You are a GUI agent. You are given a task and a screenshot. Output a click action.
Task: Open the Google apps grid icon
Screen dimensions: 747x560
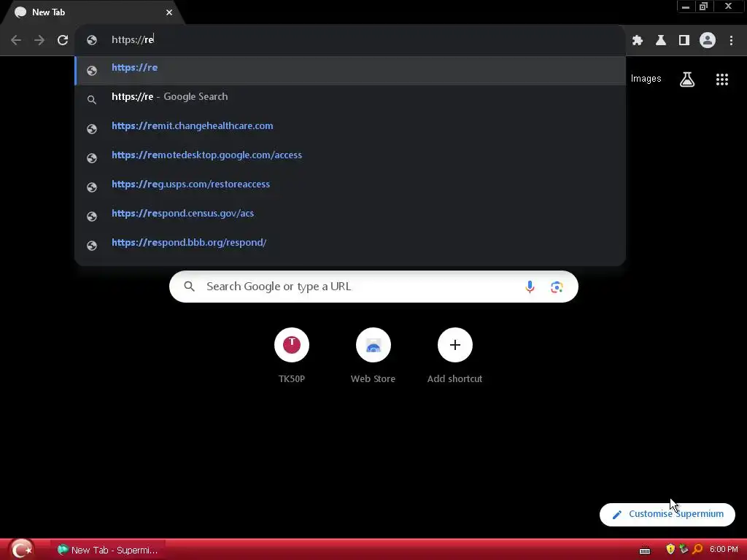click(x=721, y=79)
